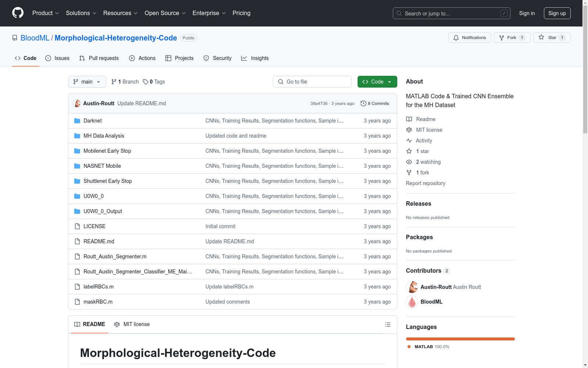Expand the Product menu
Image resolution: width=588 pixels, height=368 pixels.
tap(46, 13)
